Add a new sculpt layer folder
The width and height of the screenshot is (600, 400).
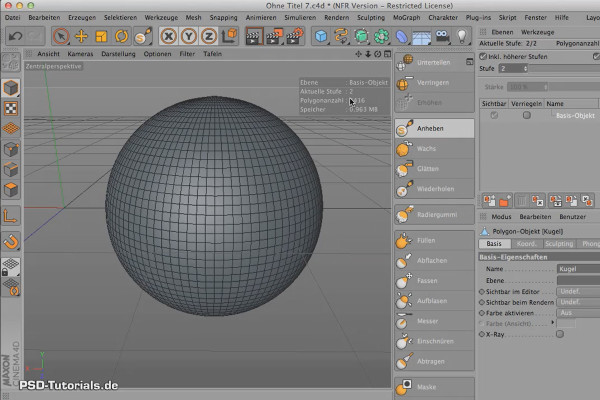[x=505, y=200]
